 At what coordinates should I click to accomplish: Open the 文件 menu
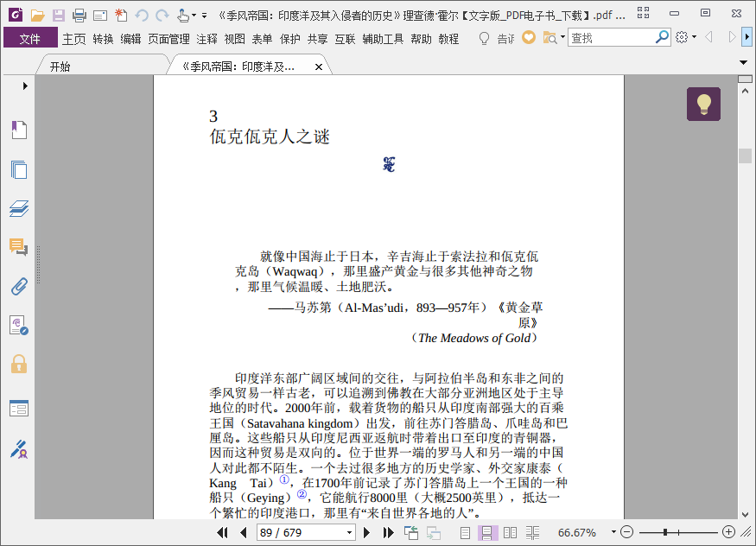(30, 39)
